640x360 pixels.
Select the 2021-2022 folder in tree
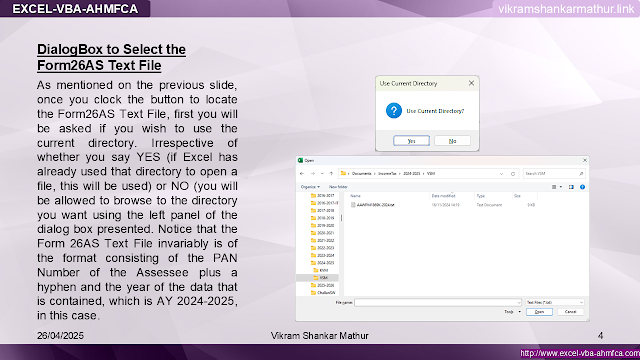(x=322, y=240)
